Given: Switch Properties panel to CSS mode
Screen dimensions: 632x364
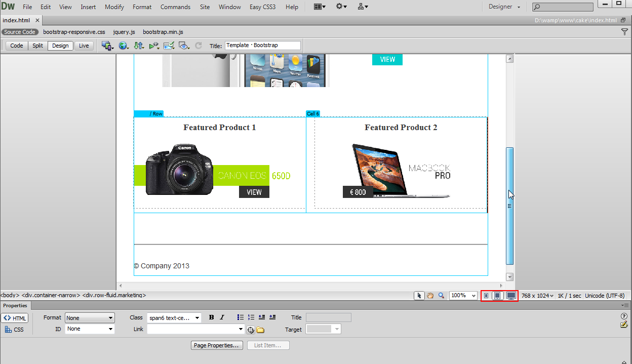Looking at the screenshot, I should pyautogui.click(x=15, y=330).
